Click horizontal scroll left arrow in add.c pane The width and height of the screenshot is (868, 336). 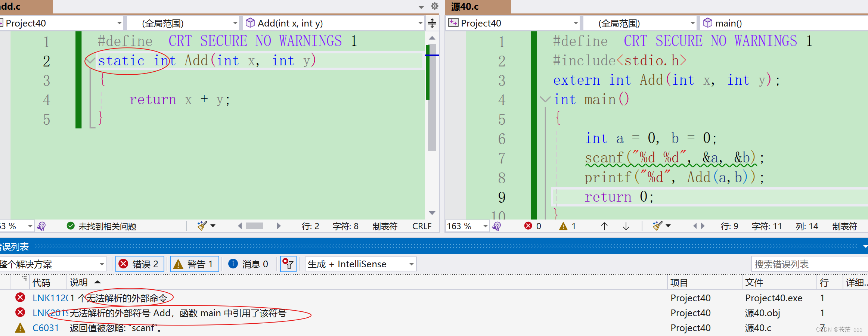[x=240, y=226]
